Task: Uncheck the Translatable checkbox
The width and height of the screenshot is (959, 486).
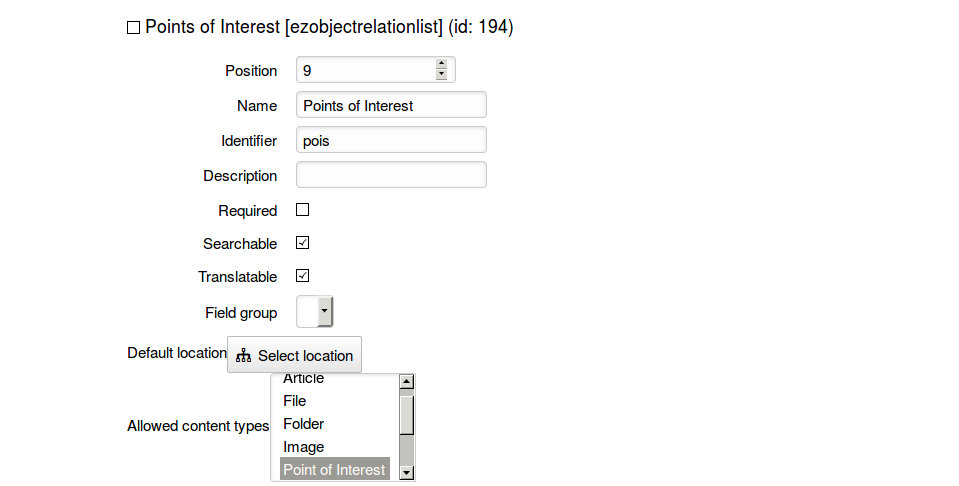Action: pos(302,276)
